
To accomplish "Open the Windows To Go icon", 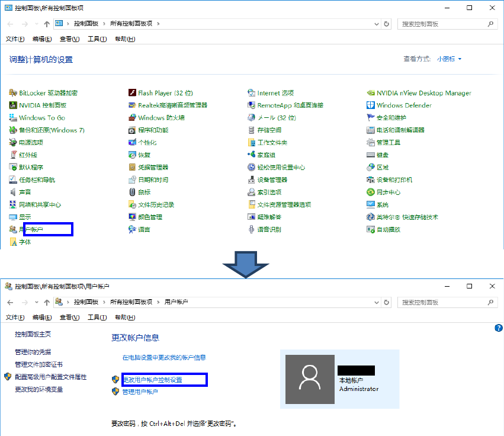I will pyautogui.click(x=13, y=118).
